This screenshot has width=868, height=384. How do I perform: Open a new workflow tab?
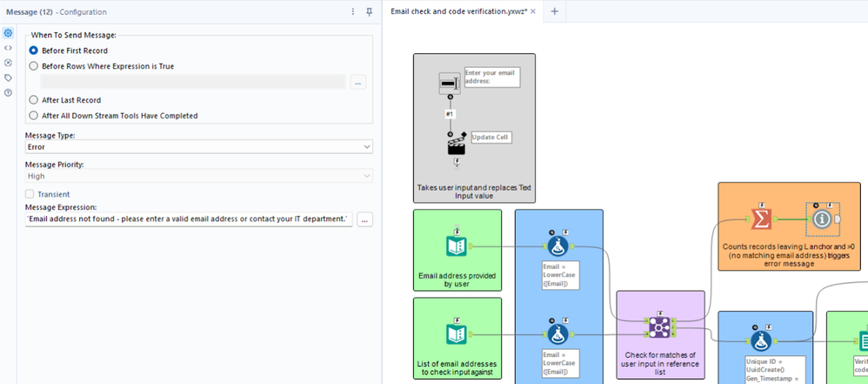click(x=555, y=11)
